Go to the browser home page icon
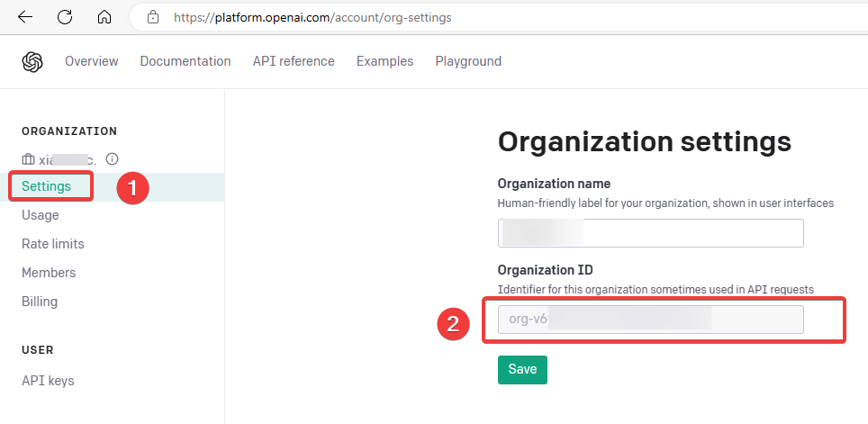 tap(104, 17)
